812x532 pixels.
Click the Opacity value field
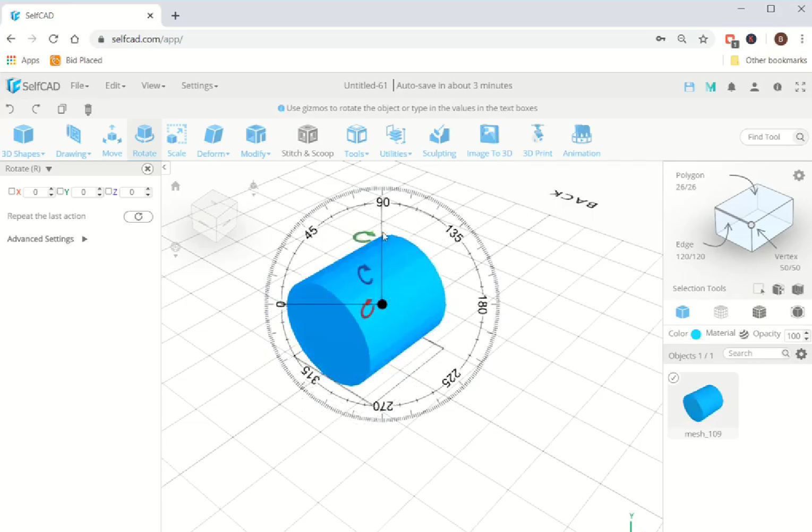point(794,335)
